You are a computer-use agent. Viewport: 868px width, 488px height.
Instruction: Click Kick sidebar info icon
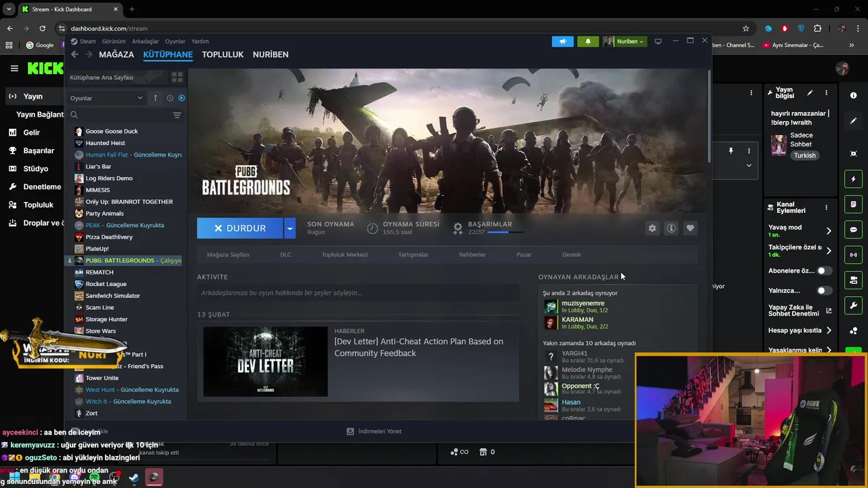(x=854, y=96)
